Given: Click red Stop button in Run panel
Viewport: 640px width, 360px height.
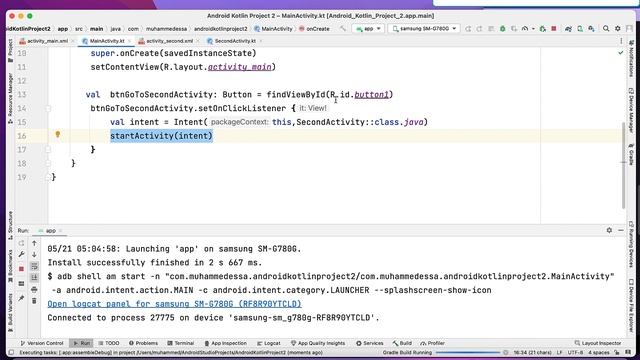Looking at the screenshot, I should [x=22, y=269].
